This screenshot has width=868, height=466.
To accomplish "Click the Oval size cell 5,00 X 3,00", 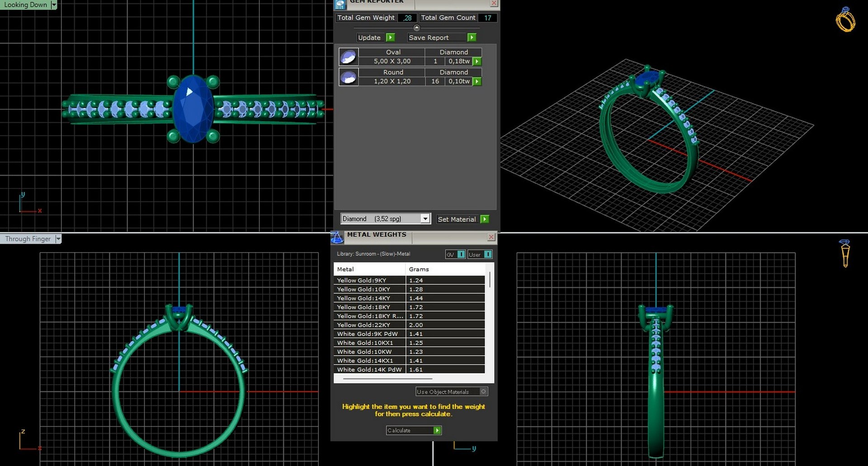I will tap(392, 61).
